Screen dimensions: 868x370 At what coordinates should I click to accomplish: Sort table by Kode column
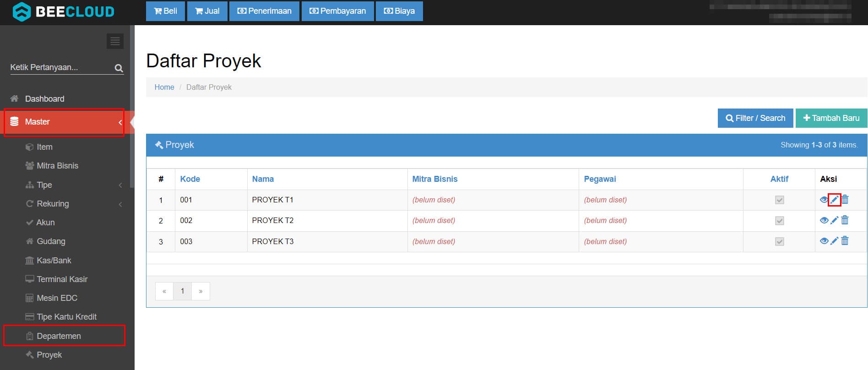pos(190,179)
